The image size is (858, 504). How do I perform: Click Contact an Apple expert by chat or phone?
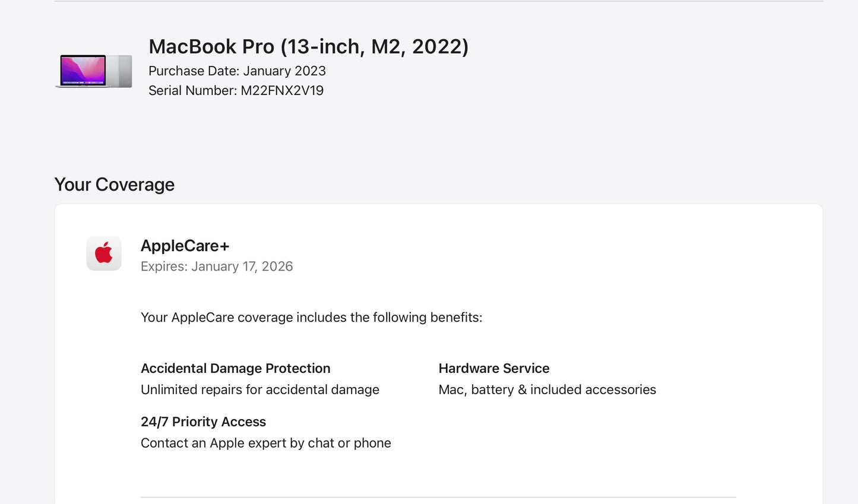(x=265, y=443)
